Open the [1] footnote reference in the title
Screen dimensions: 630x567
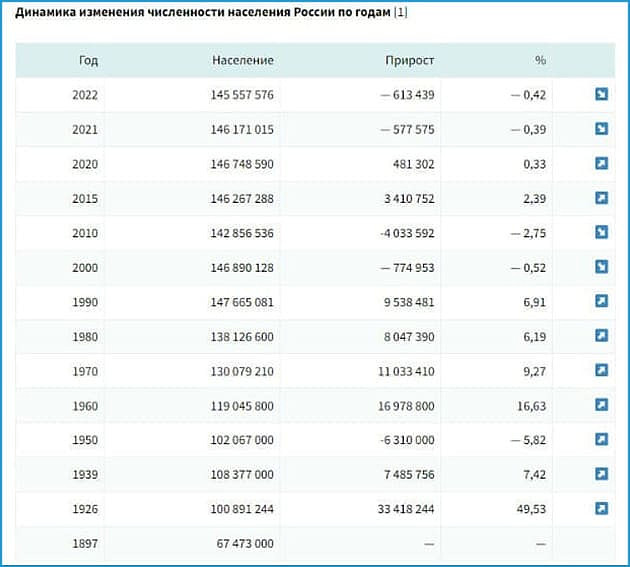point(401,12)
